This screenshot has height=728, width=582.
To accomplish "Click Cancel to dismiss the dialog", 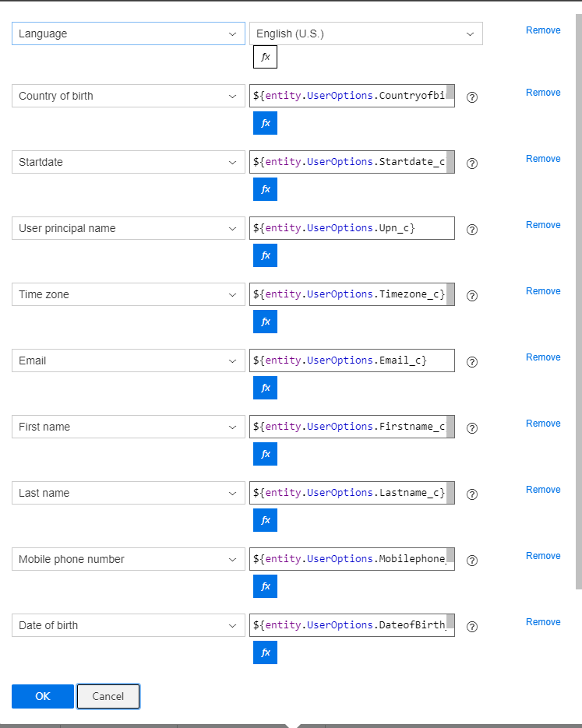I will click(x=108, y=696).
